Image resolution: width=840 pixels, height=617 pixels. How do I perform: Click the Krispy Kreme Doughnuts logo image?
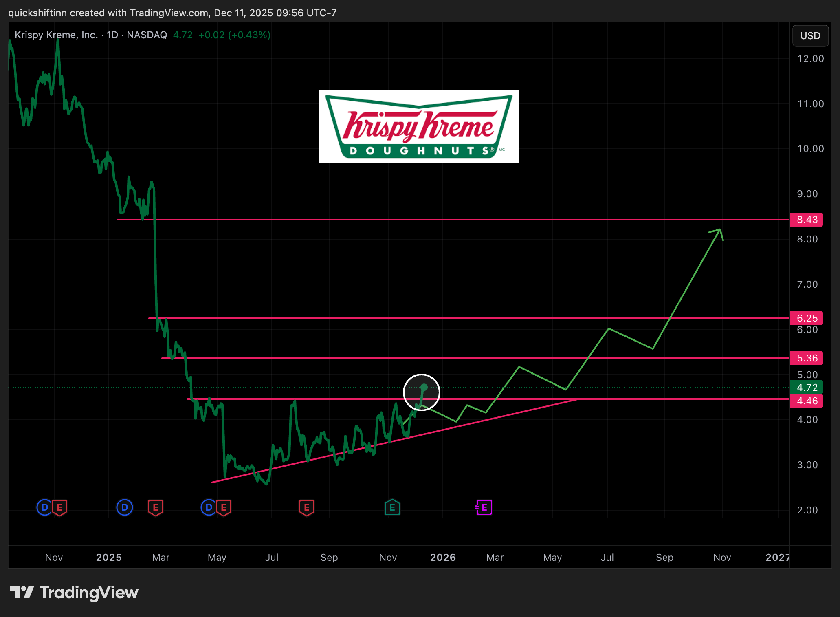[x=419, y=127]
